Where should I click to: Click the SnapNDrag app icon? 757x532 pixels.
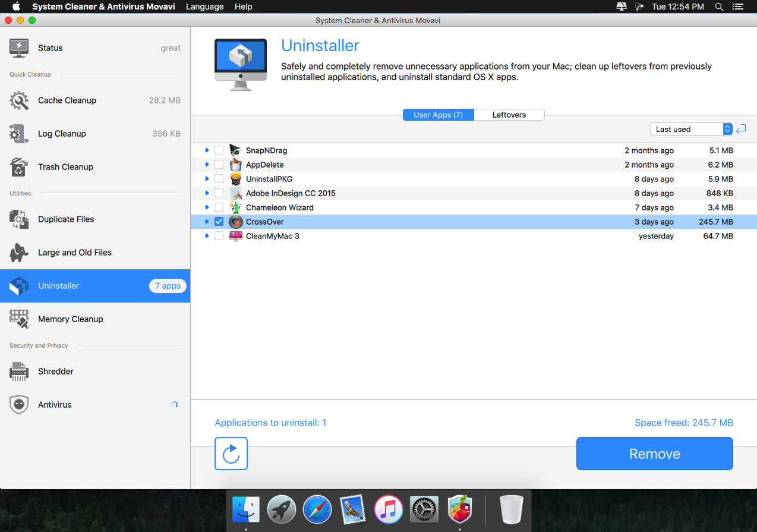pyautogui.click(x=235, y=150)
